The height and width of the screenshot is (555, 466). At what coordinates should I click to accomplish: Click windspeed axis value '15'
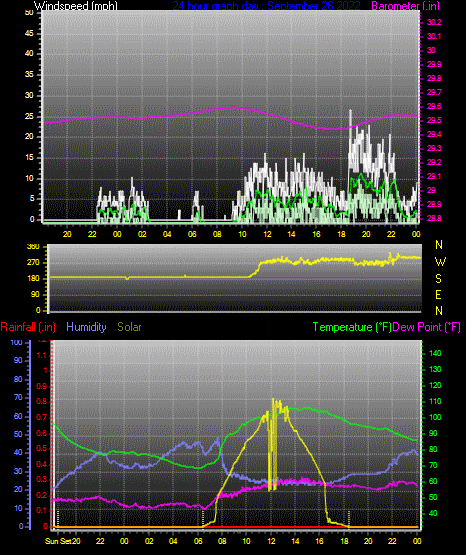coord(29,158)
